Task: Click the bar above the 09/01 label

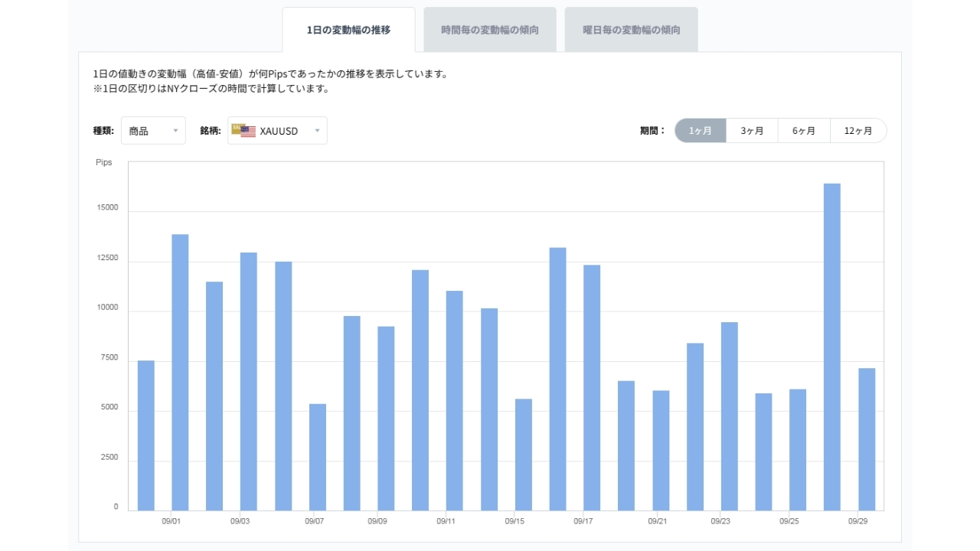Action: click(x=180, y=373)
